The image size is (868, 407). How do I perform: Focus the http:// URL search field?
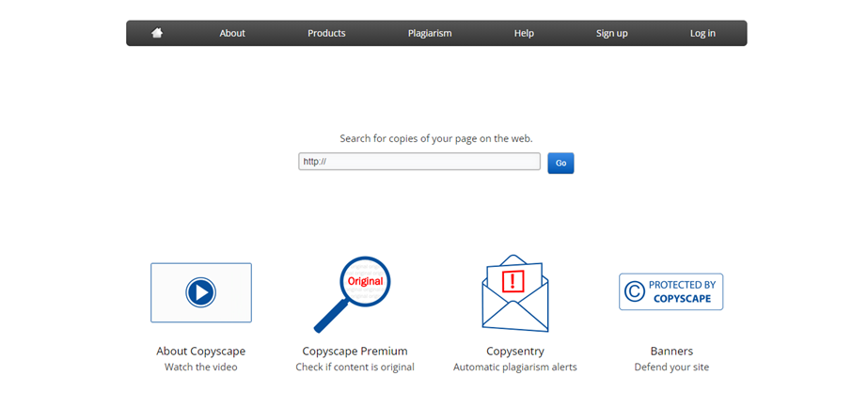coord(419,162)
